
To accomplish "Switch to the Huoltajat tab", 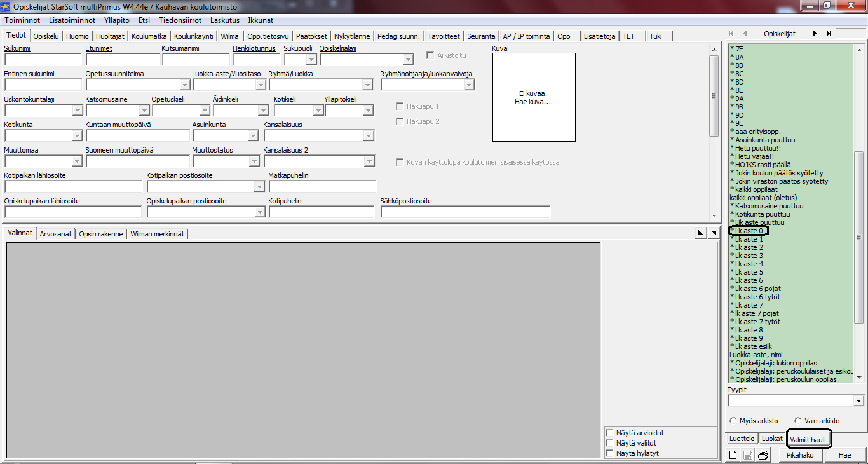I will (111, 36).
